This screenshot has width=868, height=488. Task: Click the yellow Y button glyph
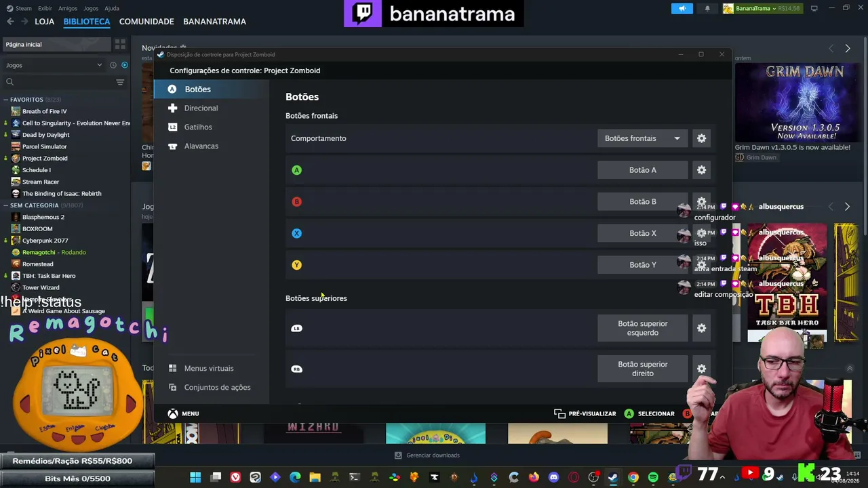(x=296, y=265)
